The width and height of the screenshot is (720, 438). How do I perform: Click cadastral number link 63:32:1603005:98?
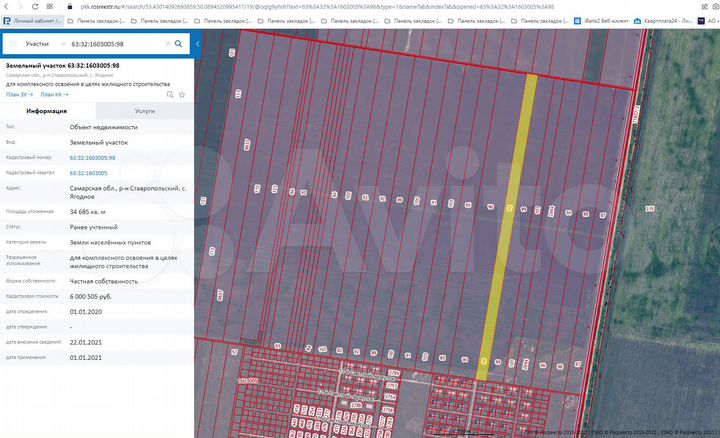(92, 158)
